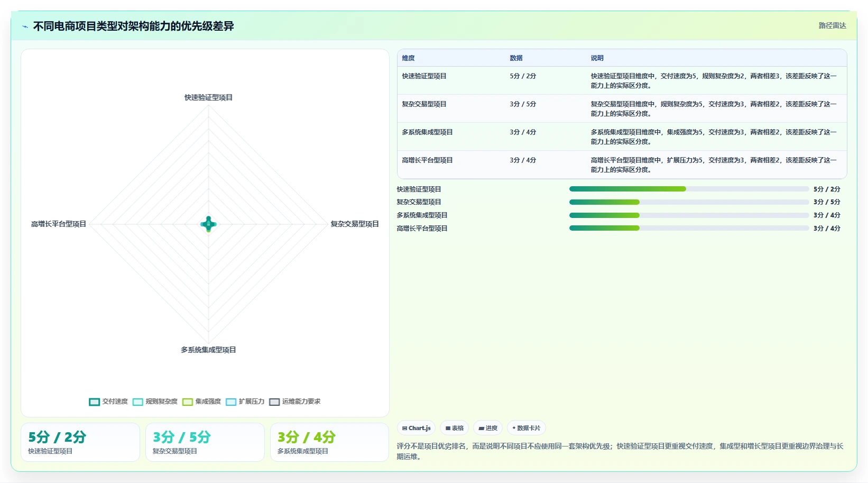Screen dimensions: 868x483
Task: Toggle the 运维能力要求 legend series
Action: (x=294, y=402)
